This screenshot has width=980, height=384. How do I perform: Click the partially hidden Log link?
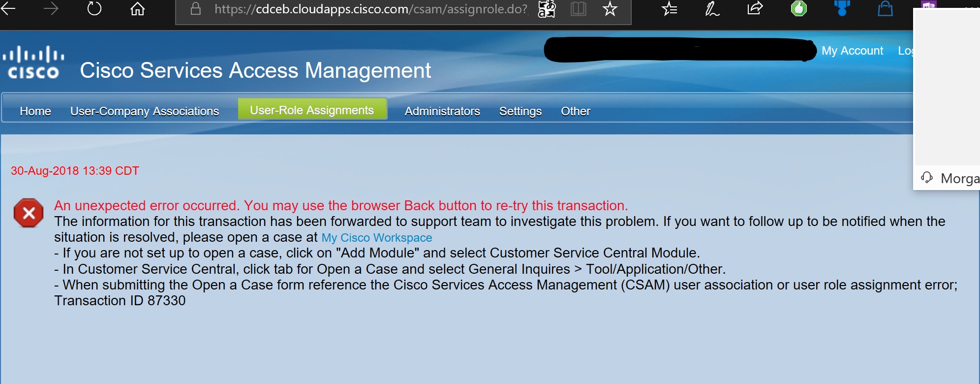point(905,51)
